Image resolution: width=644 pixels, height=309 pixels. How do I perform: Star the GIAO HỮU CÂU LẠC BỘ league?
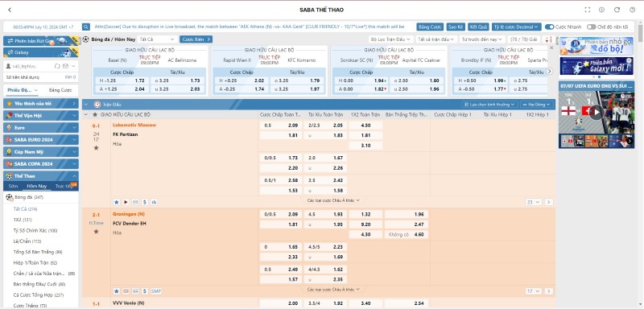click(95, 115)
